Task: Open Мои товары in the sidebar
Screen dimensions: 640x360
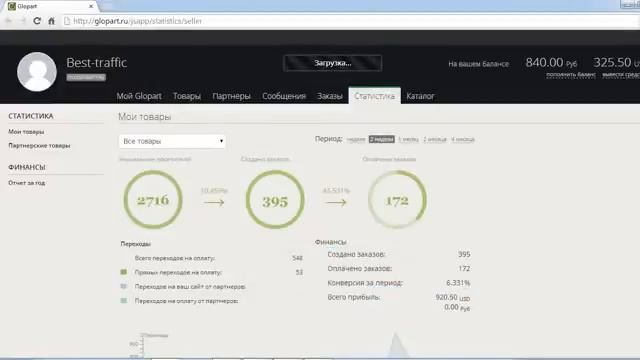Action: pyautogui.click(x=26, y=132)
